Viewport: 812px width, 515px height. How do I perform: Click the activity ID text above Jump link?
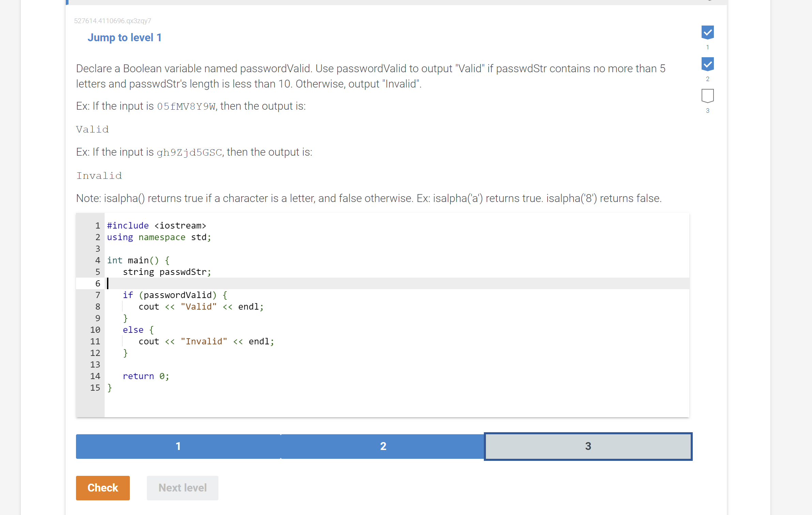click(x=112, y=21)
